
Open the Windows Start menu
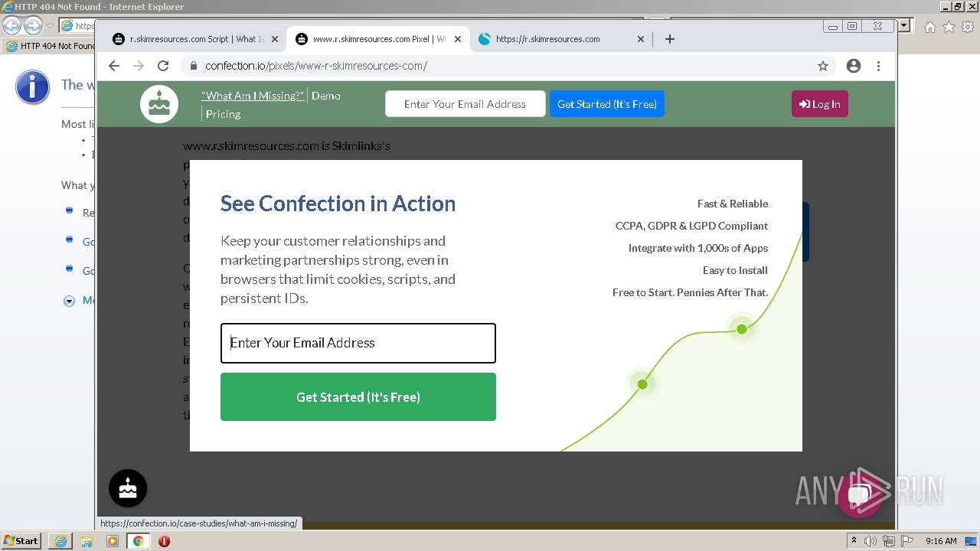pos(21,540)
